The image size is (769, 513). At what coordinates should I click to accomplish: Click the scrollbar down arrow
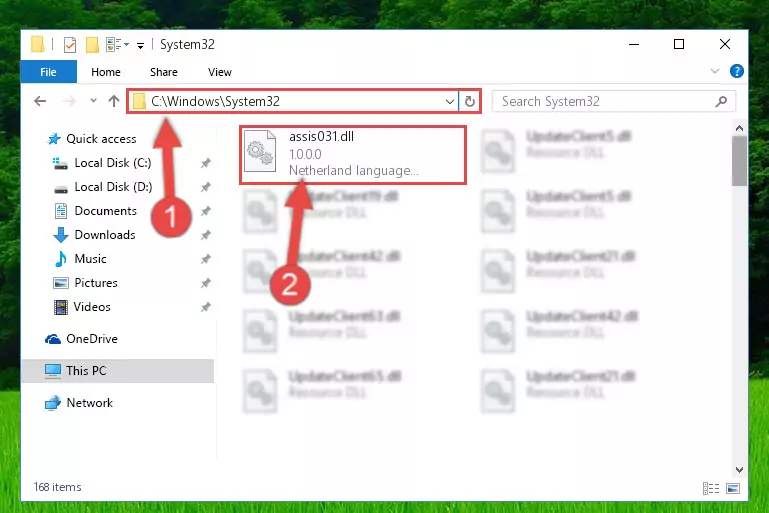pyautogui.click(x=739, y=470)
